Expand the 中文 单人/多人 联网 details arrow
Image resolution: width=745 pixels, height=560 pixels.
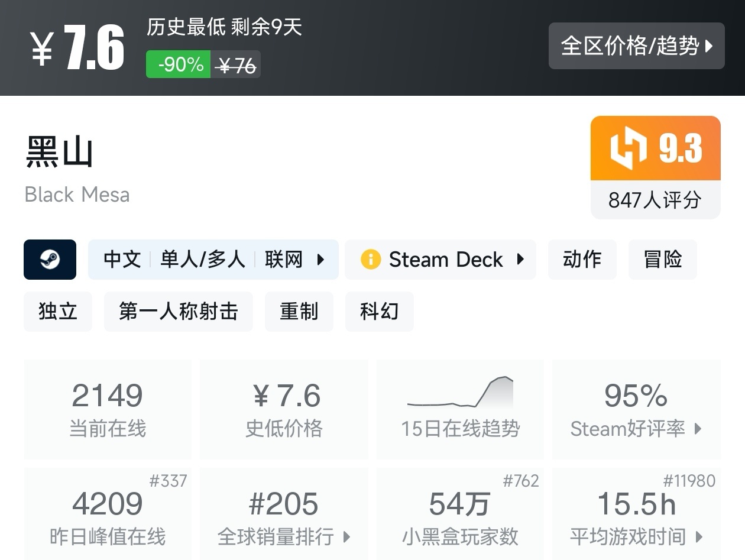point(321,259)
